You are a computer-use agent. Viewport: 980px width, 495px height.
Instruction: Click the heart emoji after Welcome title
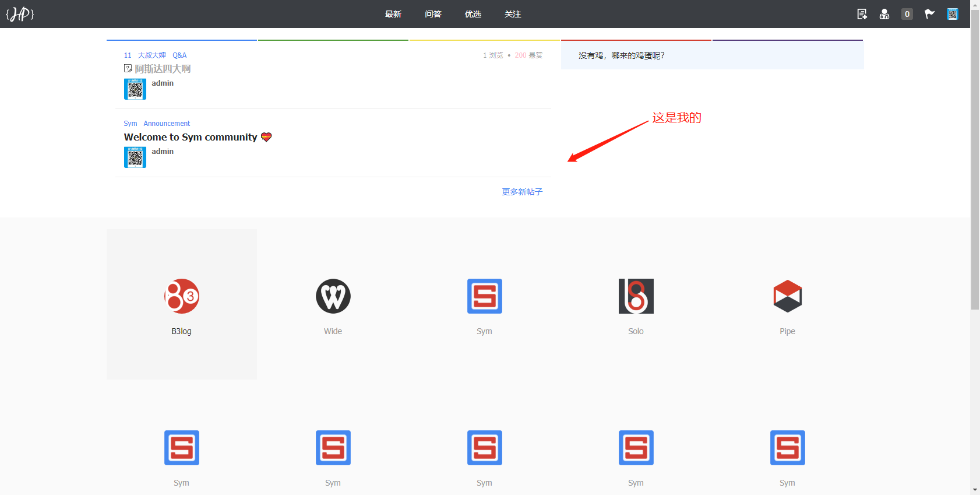(266, 137)
